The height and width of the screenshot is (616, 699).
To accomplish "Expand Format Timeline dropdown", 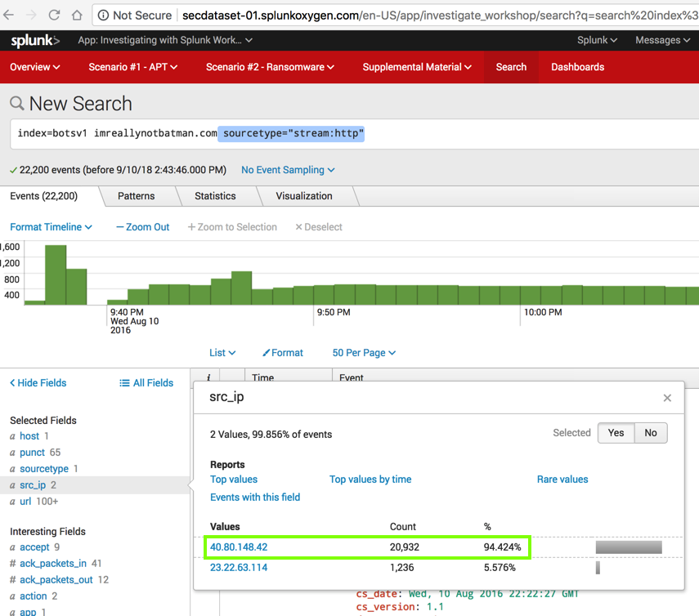I will [x=51, y=227].
